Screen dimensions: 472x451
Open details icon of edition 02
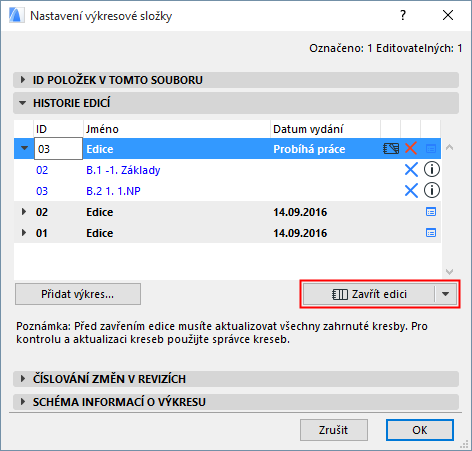click(431, 212)
